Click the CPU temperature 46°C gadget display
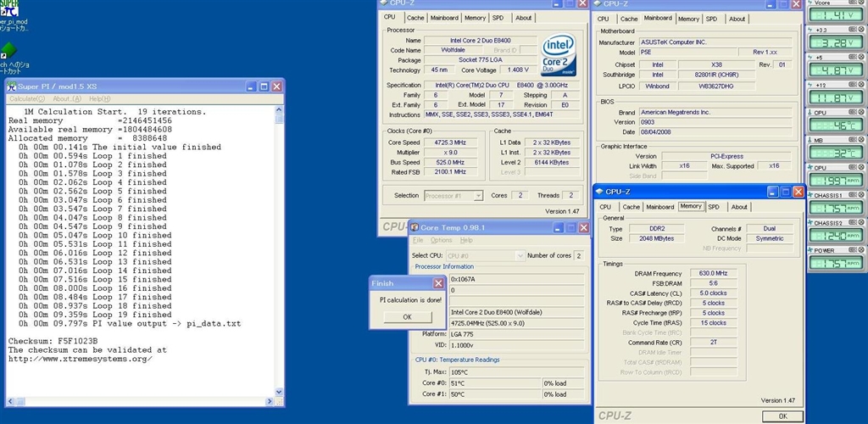Image resolution: width=868 pixels, height=424 pixels. click(x=835, y=126)
